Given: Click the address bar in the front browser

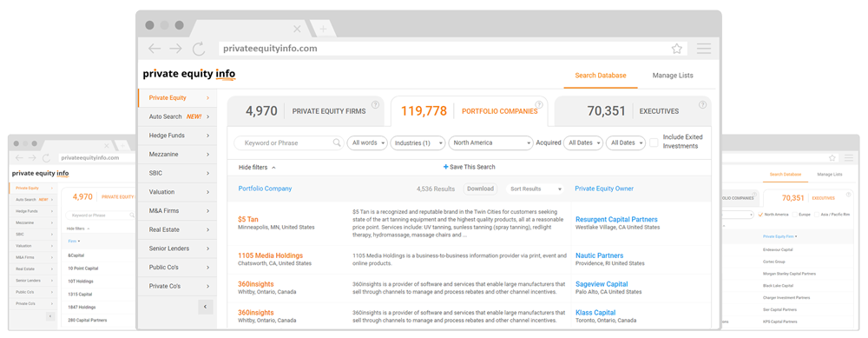Looking at the screenshot, I should (453, 49).
